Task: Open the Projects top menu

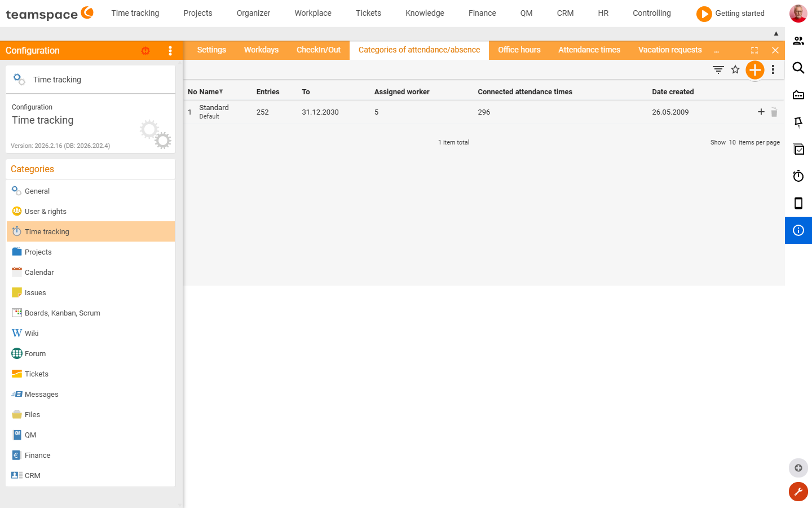Action: [x=198, y=13]
